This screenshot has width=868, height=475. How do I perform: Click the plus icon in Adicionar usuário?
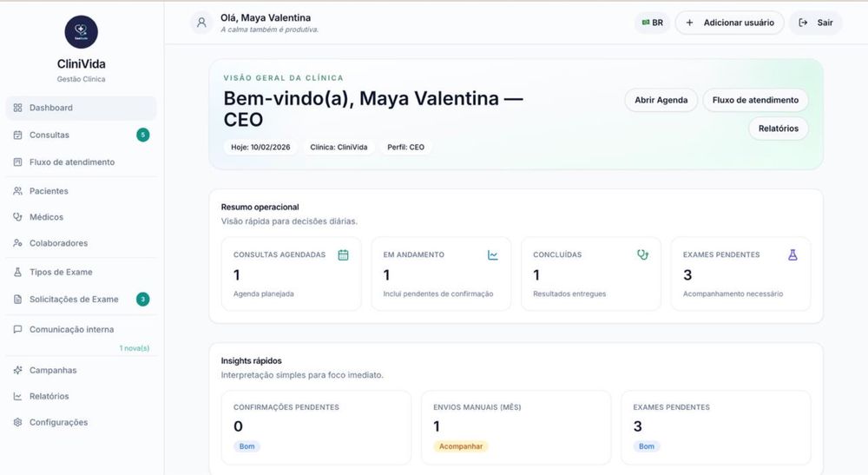tap(690, 23)
